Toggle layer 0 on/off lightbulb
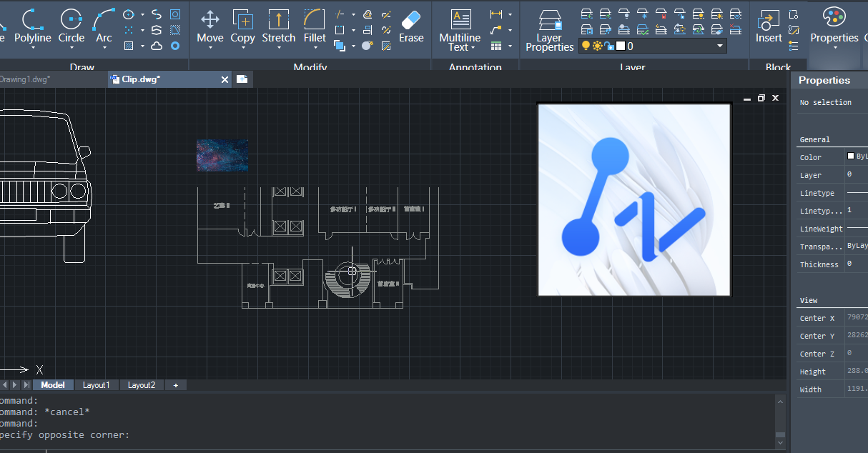The width and height of the screenshot is (868, 453). click(x=586, y=46)
